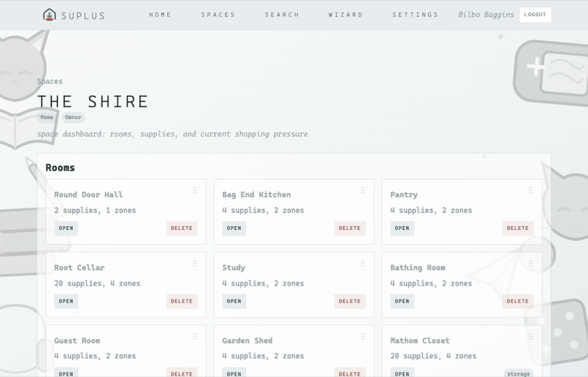Click the Suplus house logo icon

[x=49, y=15]
